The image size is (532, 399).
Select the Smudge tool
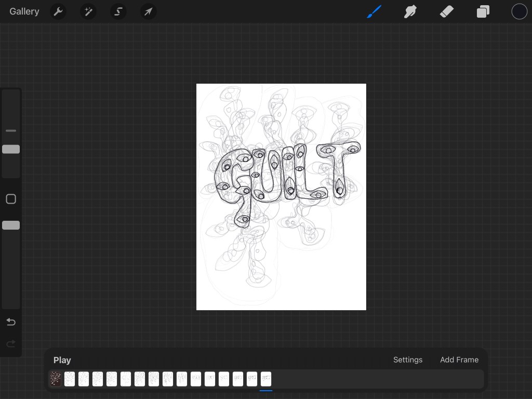tap(410, 11)
